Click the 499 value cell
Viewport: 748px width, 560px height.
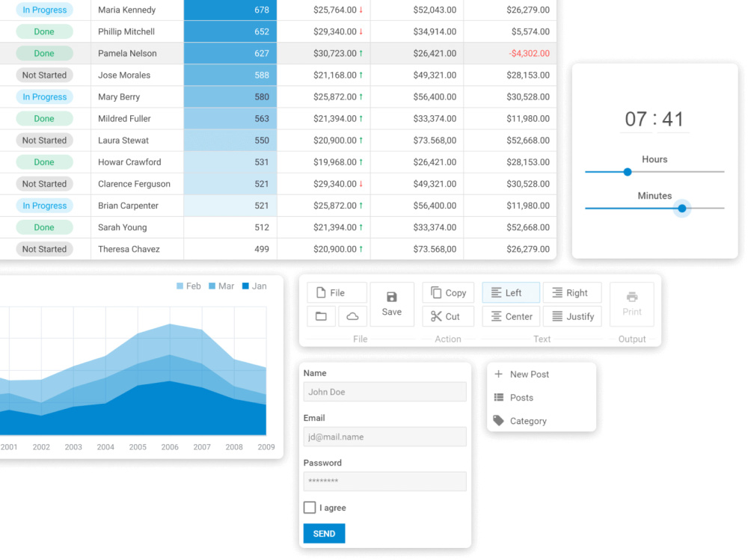tap(230, 249)
